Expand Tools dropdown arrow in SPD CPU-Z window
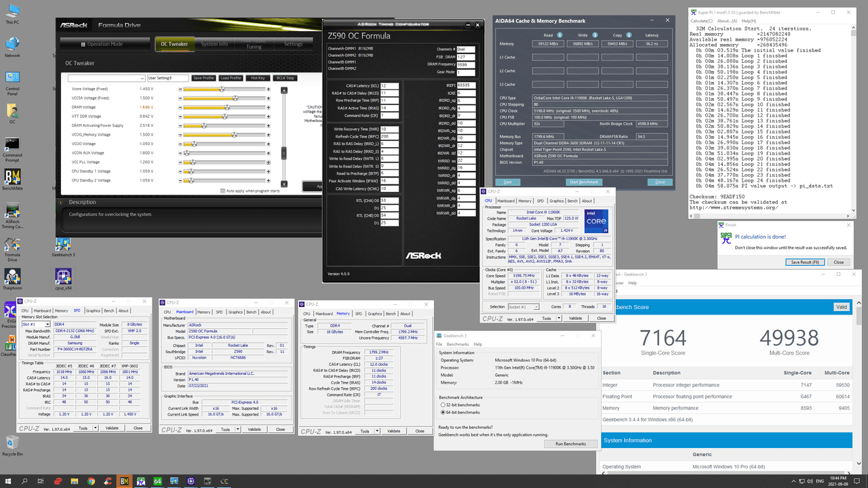The image size is (868, 488). pos(94,428)
